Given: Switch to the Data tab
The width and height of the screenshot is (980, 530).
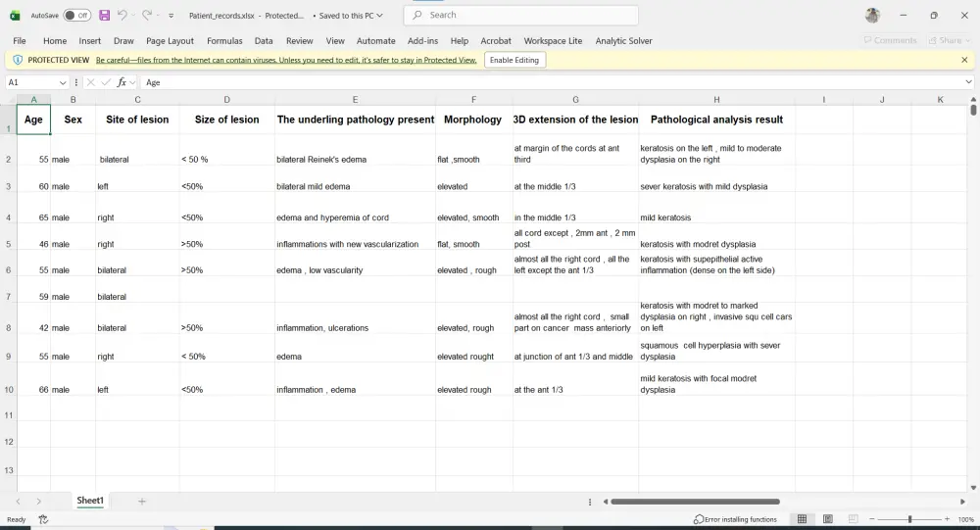Looking at the screenshot, I should click(x=264, y=40).
